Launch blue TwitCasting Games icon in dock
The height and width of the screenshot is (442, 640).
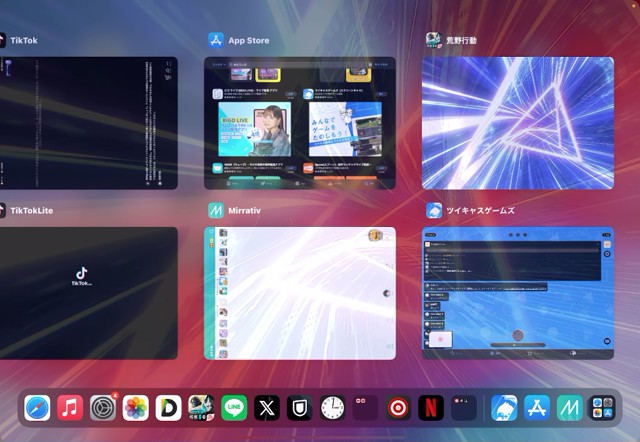coord(504,408)
